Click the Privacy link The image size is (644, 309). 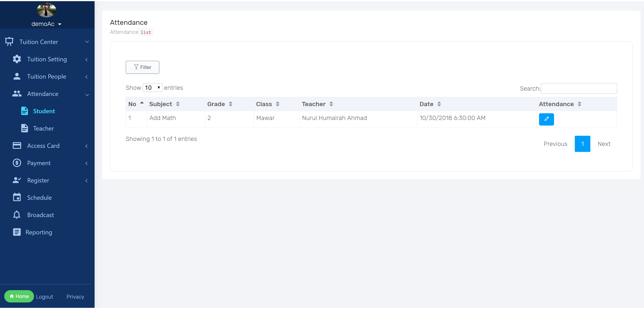click(x=75, y=297)
